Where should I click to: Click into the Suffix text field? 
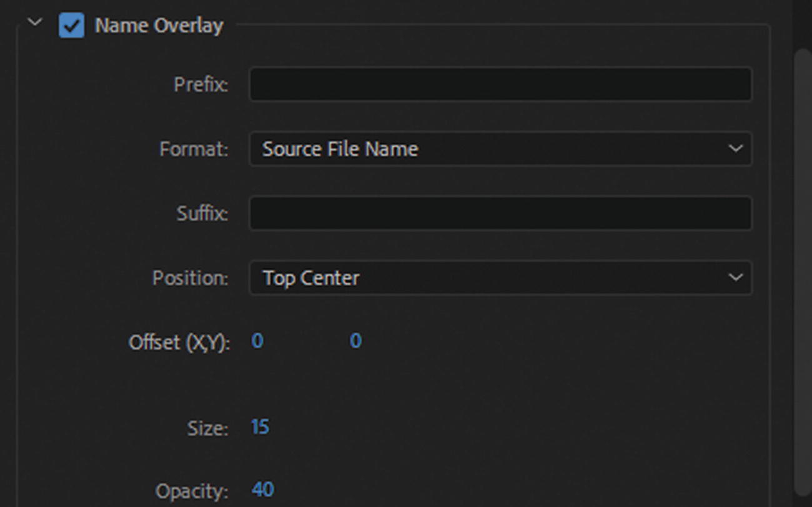500,213
